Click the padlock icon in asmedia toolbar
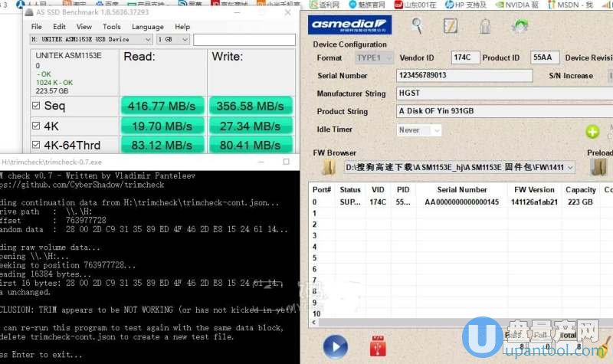 pos(484,25)
